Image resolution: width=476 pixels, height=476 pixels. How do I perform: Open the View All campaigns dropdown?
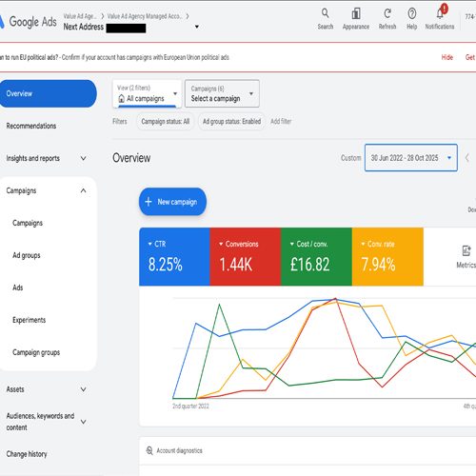pyautogui.click(x=148, y=93)
